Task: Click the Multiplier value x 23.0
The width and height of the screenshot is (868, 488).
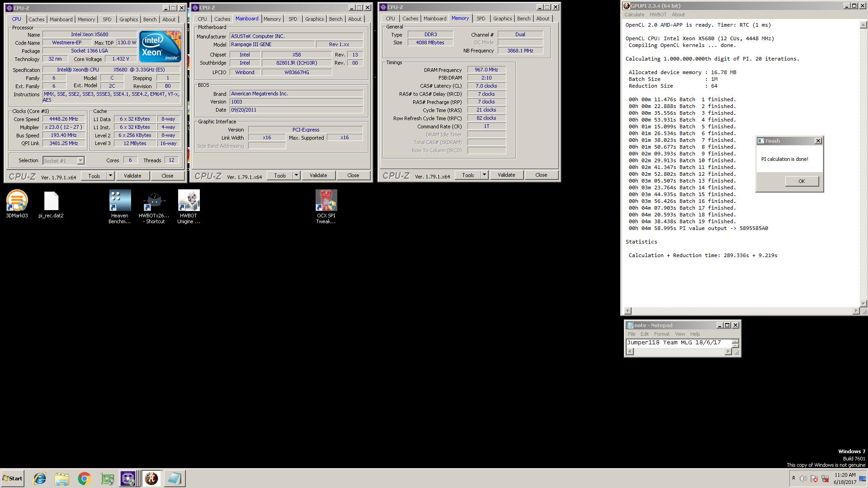Action: click(x=64, y=127)
